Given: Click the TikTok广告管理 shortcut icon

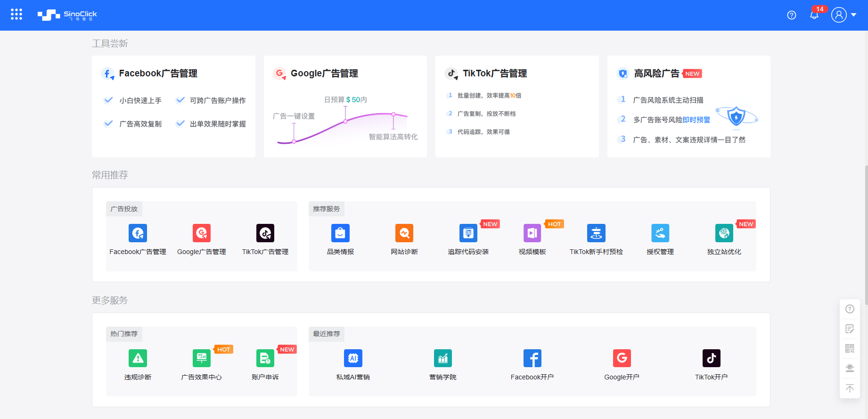Looking at the screenshot, I should coord(265,233).
